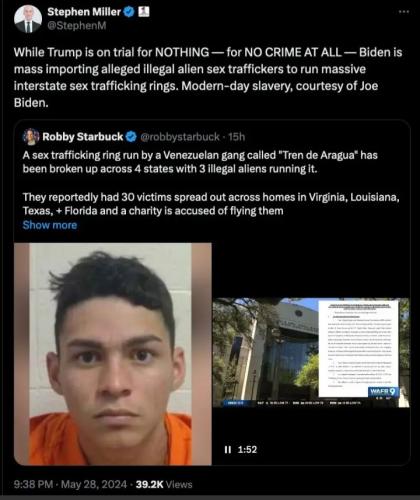420x500 pixels.
Task: Open the 9:38 PM May 28, 2024 timestamp
Action: click(x=70, y=484)
